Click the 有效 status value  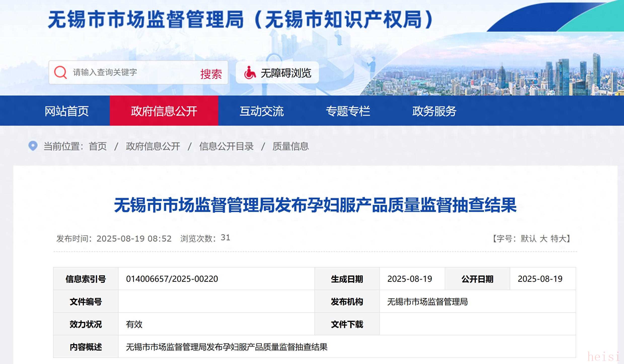point(134,324)
